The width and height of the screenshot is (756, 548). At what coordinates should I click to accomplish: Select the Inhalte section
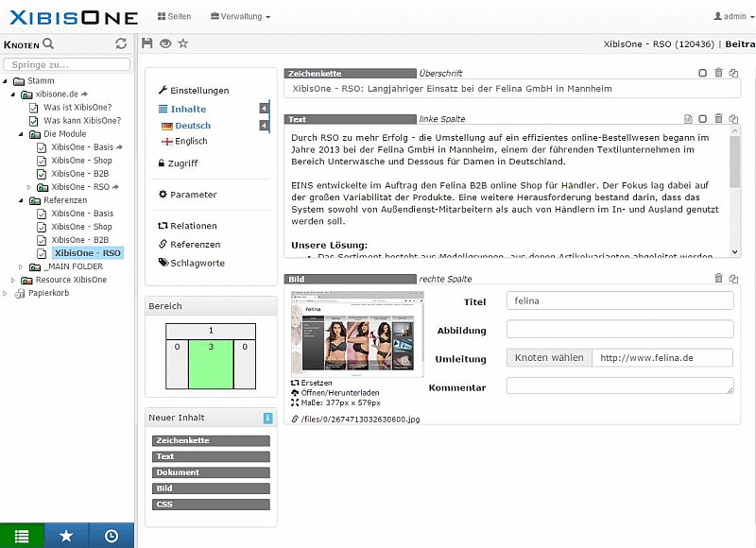[x=182, y=109]
